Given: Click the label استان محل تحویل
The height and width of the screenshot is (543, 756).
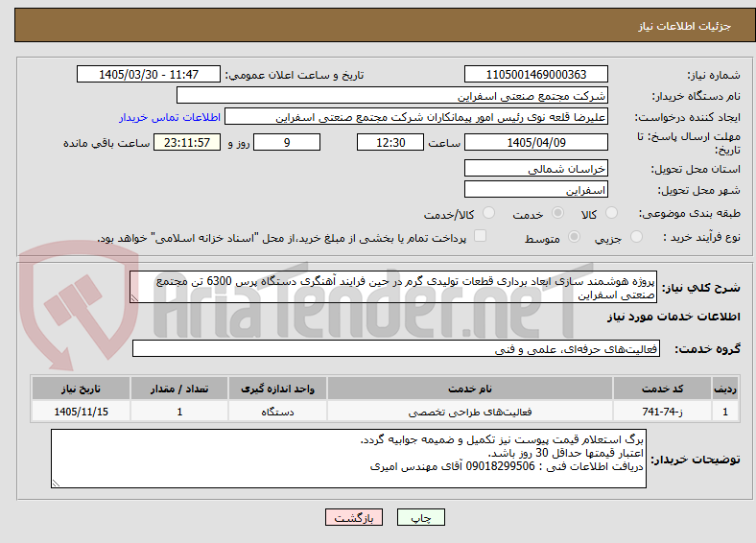Looking at the screenshot, I should tap(696, 169).
